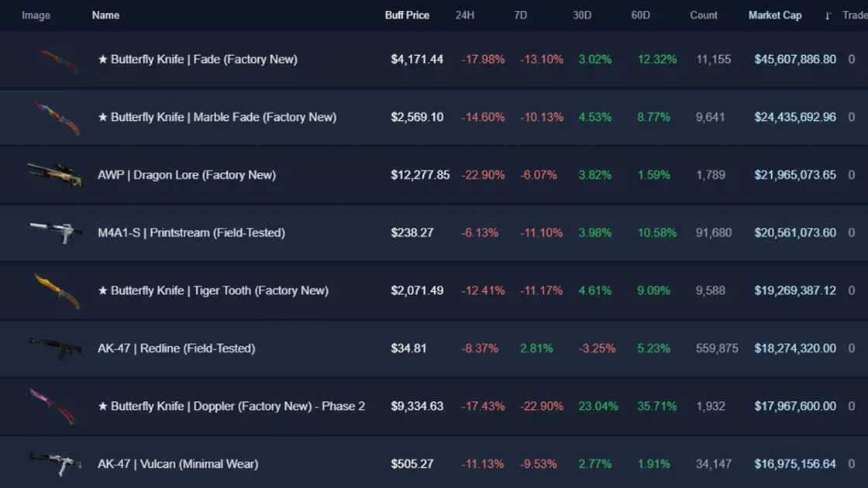
Task: Click the $34.81 buff price
Action: [408, 348]
